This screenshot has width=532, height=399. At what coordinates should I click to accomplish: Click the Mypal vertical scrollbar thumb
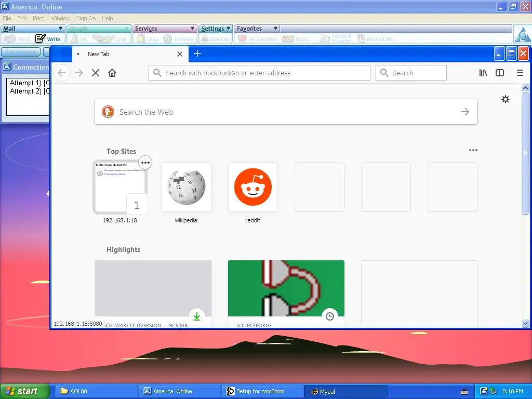(525, 153)
